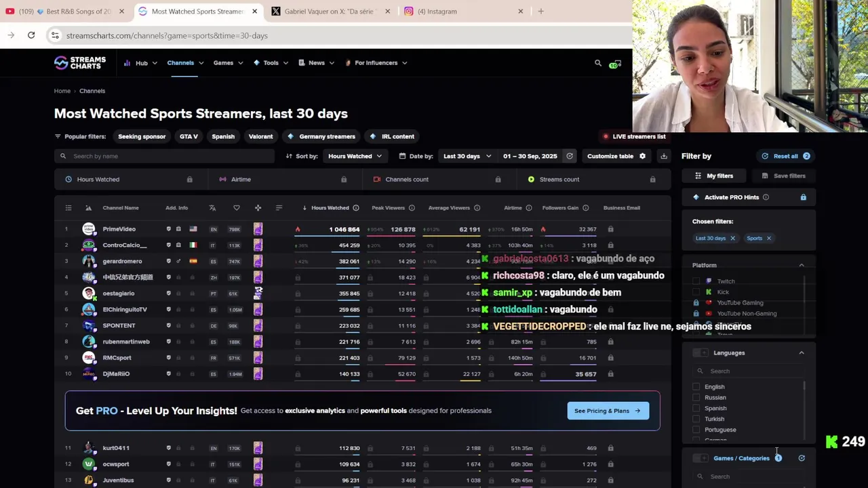
Task: Click the user account avatar icon
Action: click(x=614, y=63)
